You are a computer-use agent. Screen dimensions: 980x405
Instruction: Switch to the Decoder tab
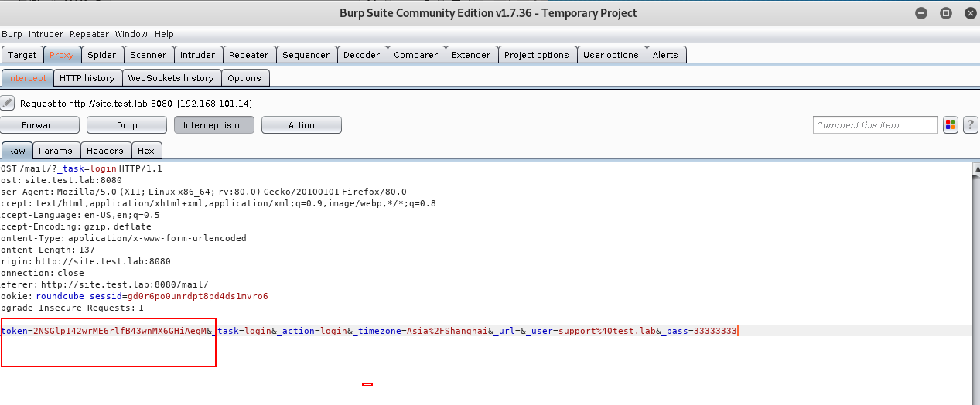click(362, 55)
